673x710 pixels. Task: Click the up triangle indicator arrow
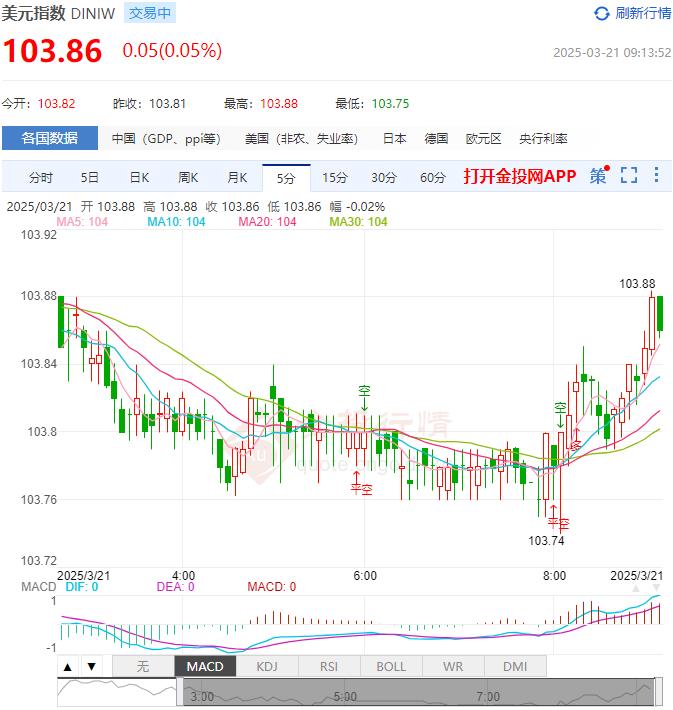point(68,667)
